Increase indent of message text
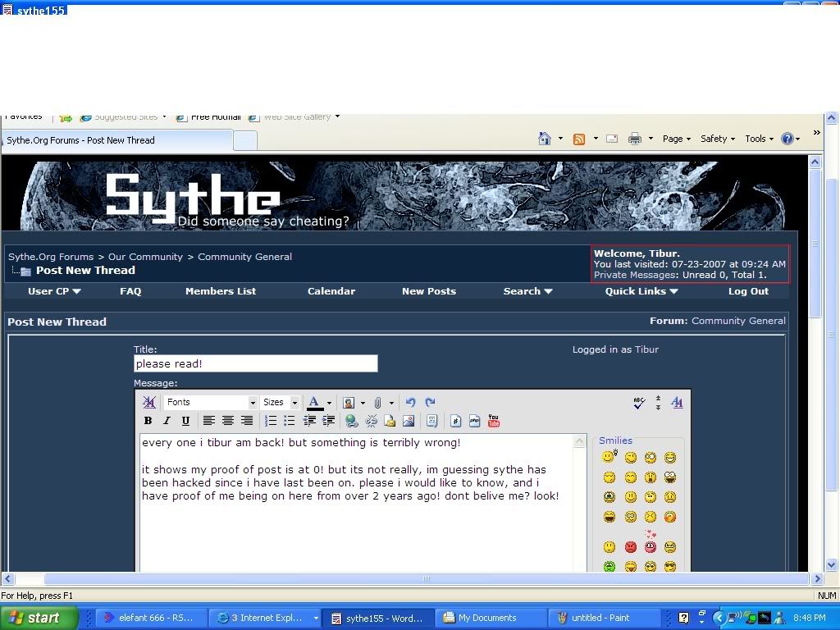 point(328,421)
